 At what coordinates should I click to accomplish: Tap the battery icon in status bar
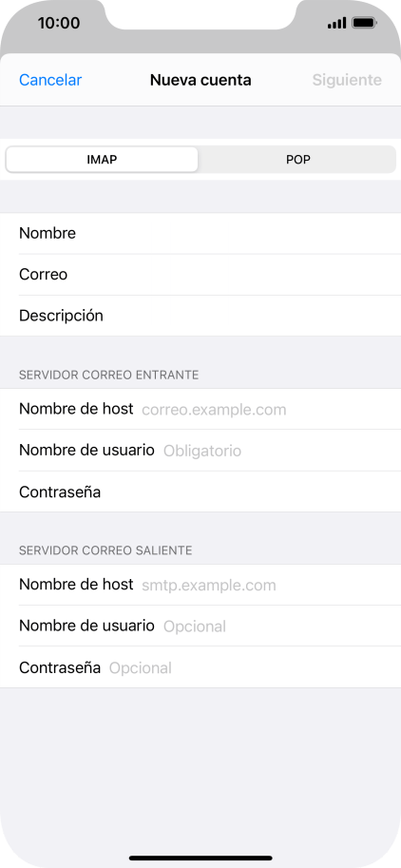click(365, 23)
